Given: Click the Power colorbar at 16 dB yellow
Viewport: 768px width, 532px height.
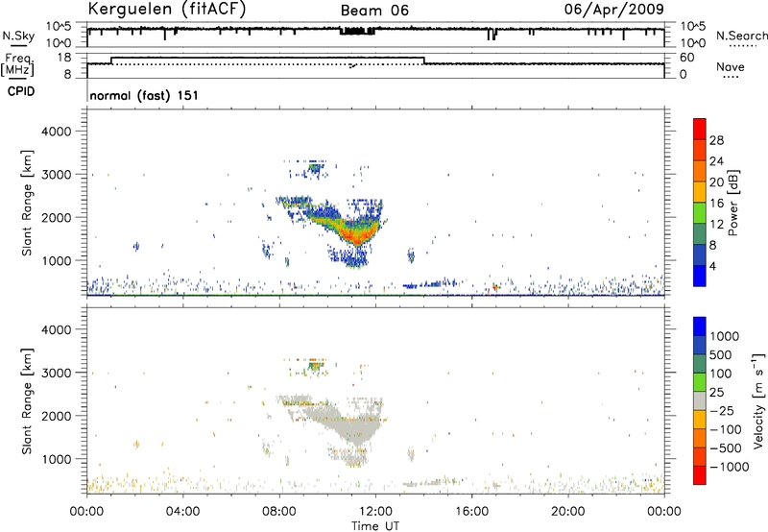Looking at the screenshot, I should (x=700, y=192).
